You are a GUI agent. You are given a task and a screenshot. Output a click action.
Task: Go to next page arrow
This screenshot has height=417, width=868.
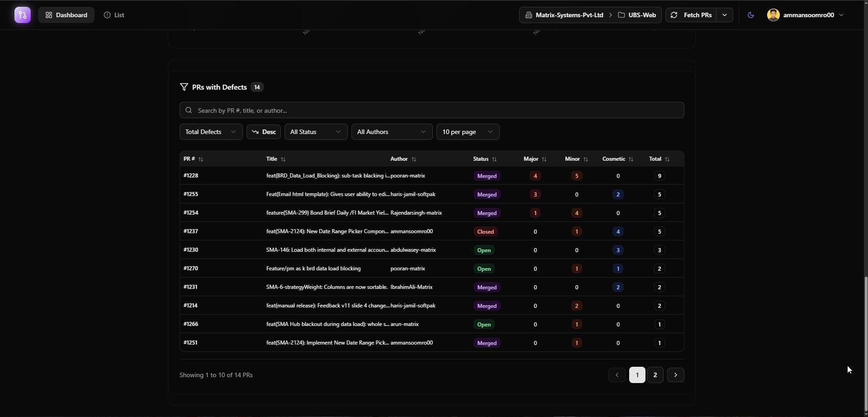(x=675, y=375)
